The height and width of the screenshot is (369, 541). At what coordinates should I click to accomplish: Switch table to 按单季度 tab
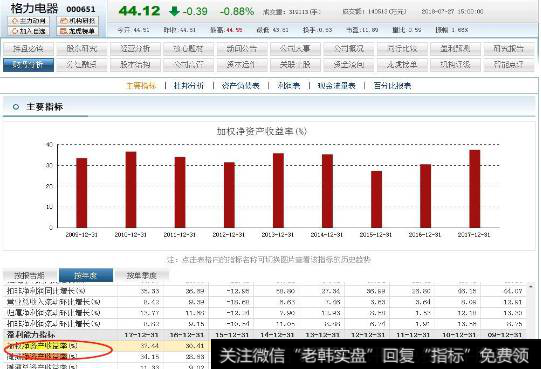142,275
